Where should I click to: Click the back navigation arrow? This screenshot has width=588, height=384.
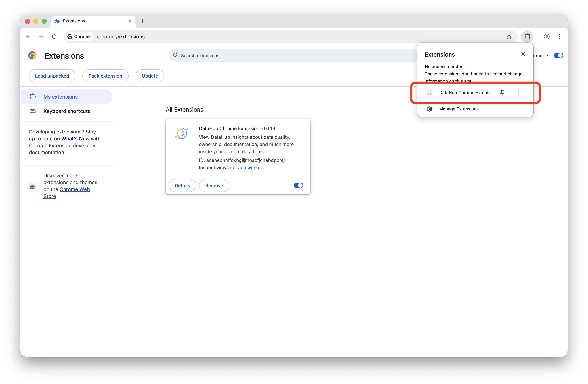pos(28,37)
